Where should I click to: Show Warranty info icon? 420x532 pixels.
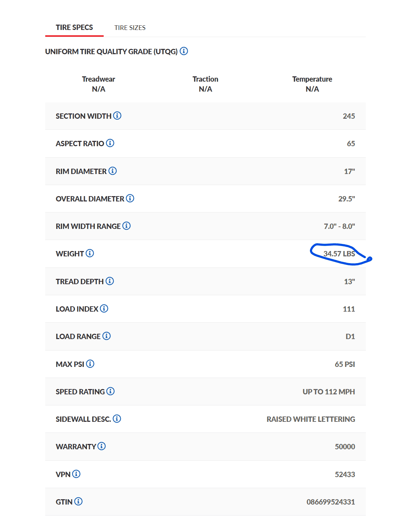102,446
